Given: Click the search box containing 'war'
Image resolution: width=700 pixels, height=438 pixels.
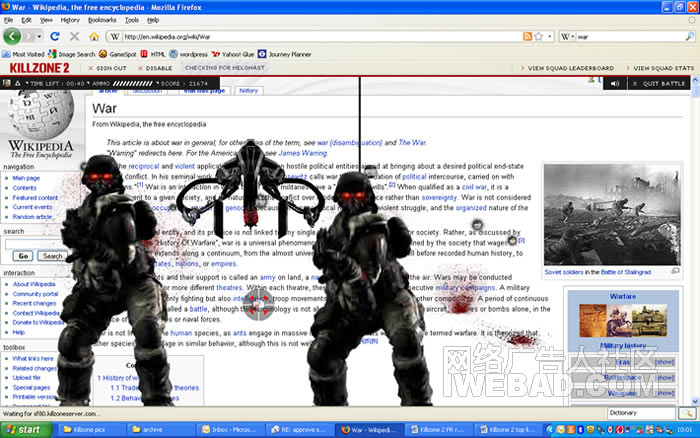Looking at the screenshot, I should coord(630,37).
